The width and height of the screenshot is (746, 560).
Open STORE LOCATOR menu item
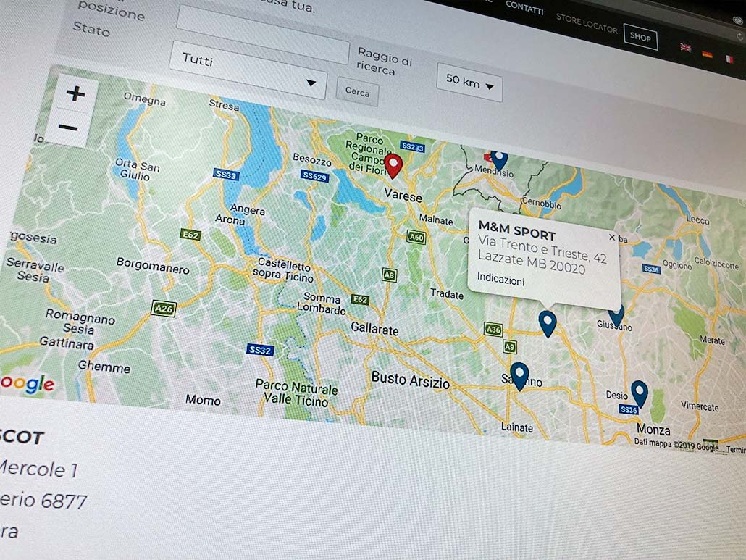(587, 24)
